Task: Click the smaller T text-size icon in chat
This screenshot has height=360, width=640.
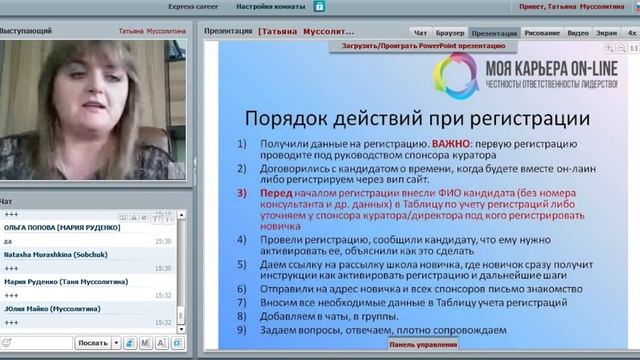Action: 168,218
